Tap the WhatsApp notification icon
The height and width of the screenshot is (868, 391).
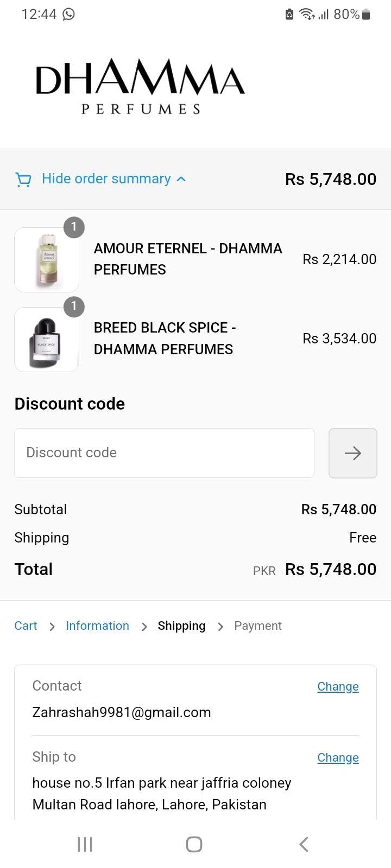[69, 14]
